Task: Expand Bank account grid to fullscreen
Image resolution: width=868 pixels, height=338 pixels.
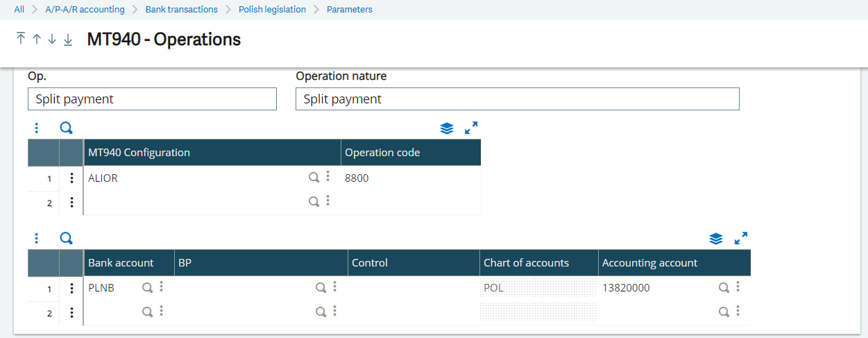Action: [x=741, y=238]
